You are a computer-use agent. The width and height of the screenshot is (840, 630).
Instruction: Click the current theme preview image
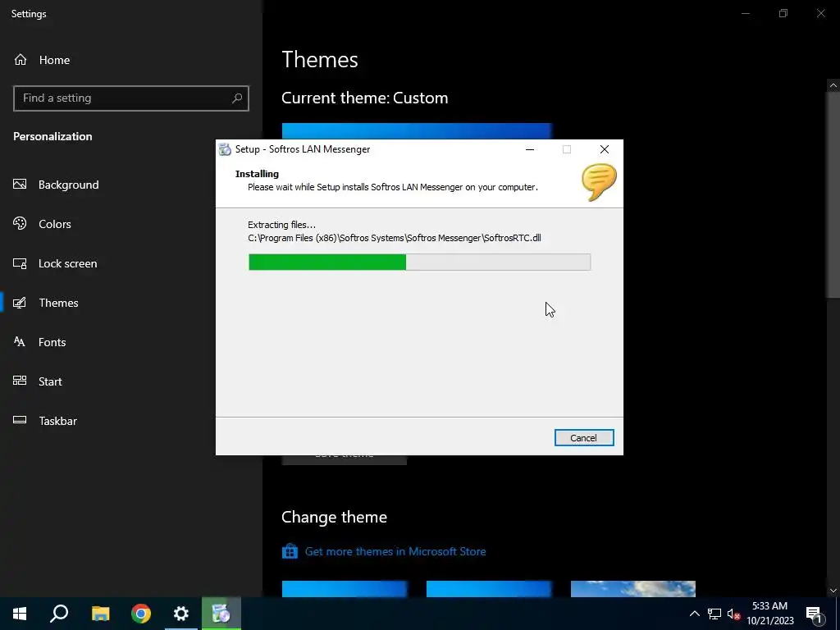point(417,131)
